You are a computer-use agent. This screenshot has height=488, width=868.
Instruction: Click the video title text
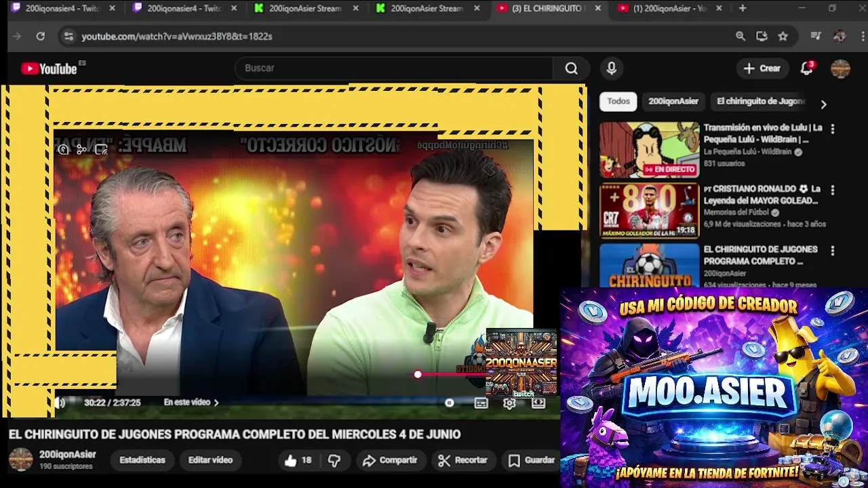[x=235, y=434]
